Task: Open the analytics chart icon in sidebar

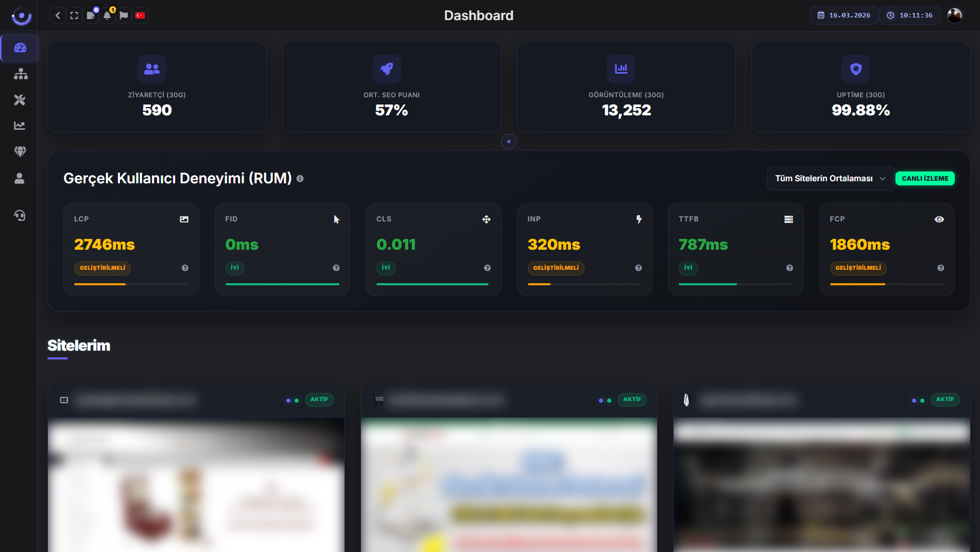Action: pyautogui.click(x=20, y=126)
